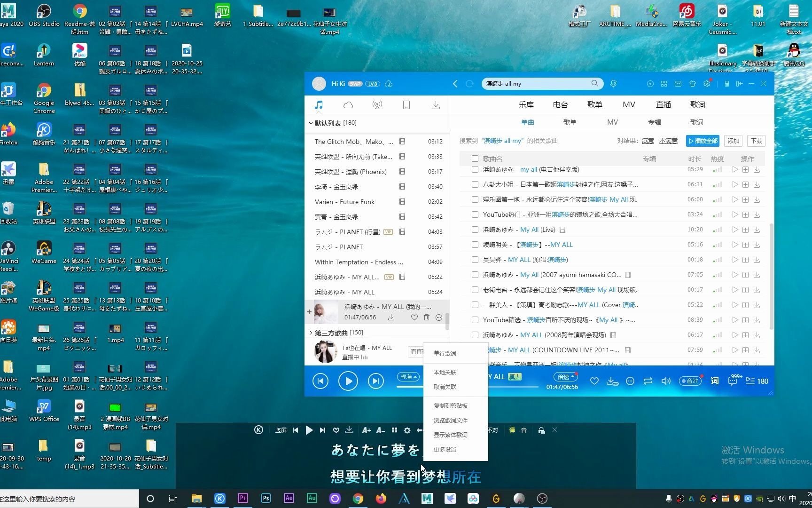Image resolution: width=812 pixels, height=508 pixels.
Task: Open the play queue showing 180
Action: (757, 381)
